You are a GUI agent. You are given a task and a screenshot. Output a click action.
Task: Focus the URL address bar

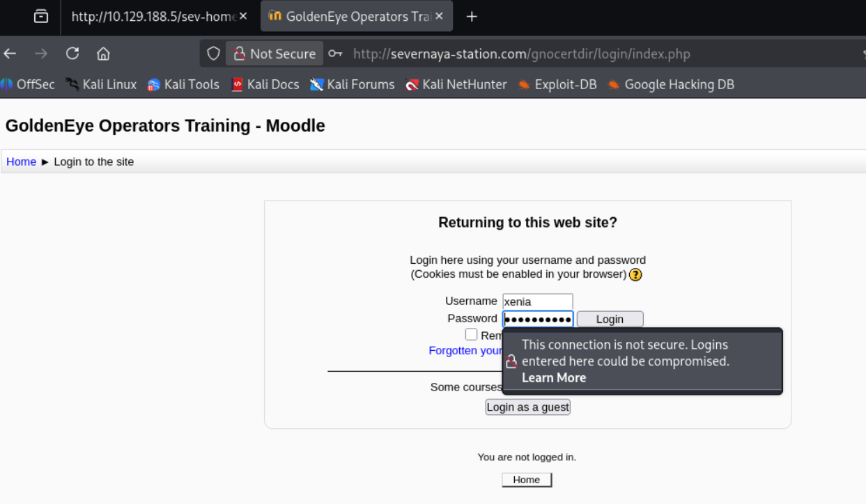(522, 54)
